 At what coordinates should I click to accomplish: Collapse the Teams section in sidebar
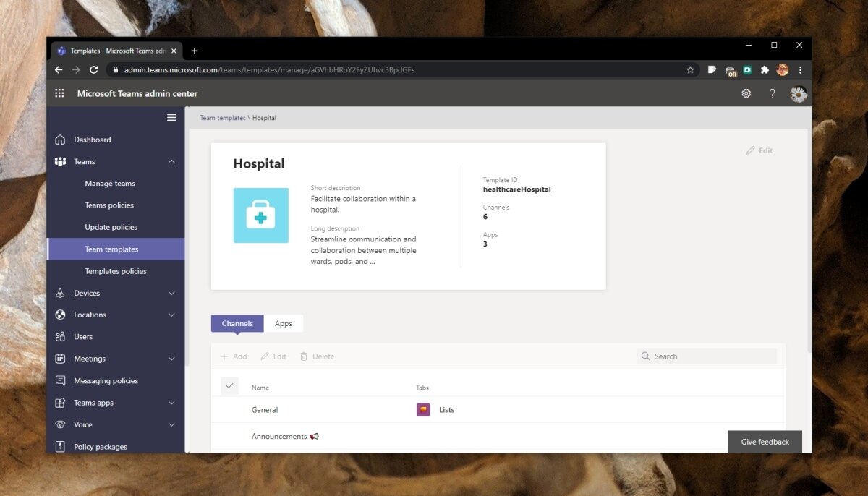pos(171,161)
